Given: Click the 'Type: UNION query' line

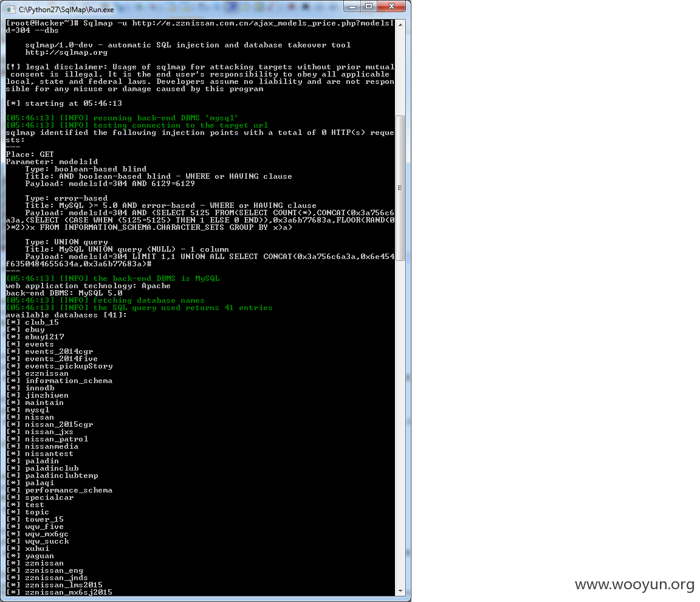Looking at the screenshot, I should tap(66, 241).
